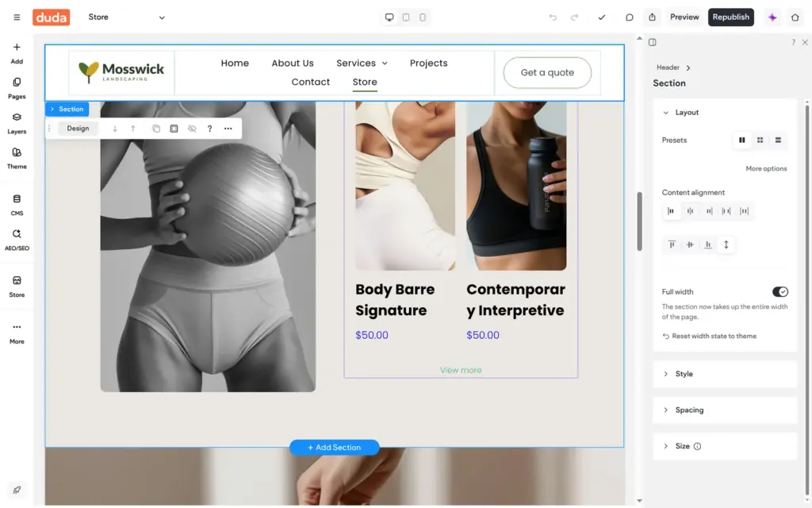Viewport: 812px width, 508px height.
Task: Move section up with the up arrow
Action: point(133,129)
